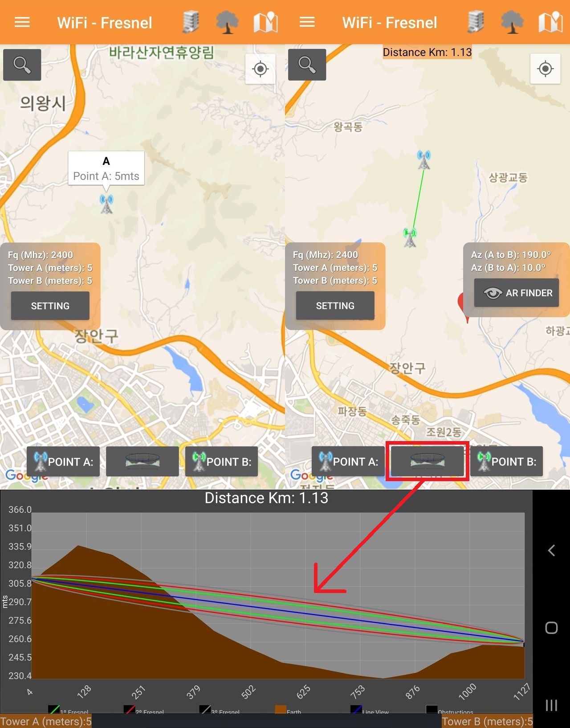Tap the Google logo on left map
This screenshot has height=728, width=570.
coord(27,476)
